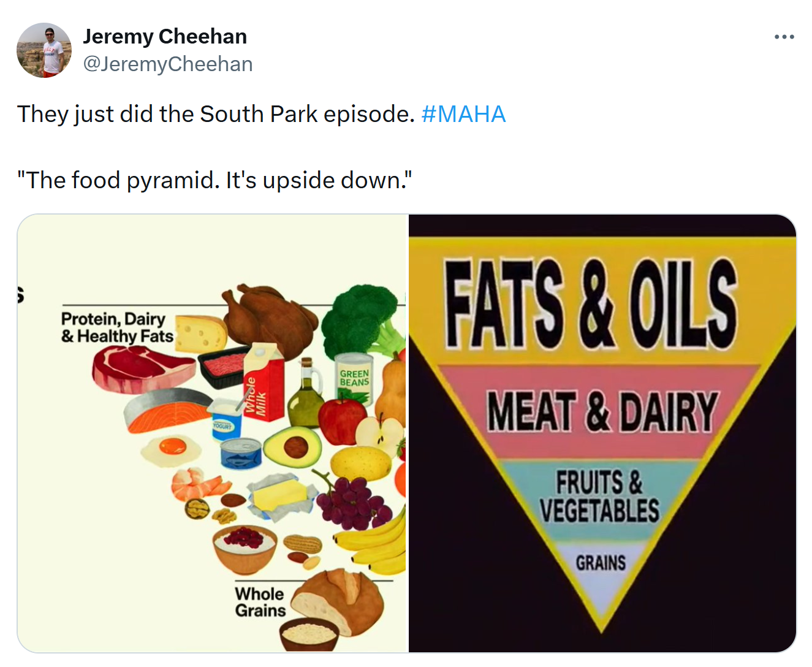The image size is (812, 667).
Task: Click the teal "FRUITS & VEGETABLES" pyramid band
Action: (x=599, y=497)
